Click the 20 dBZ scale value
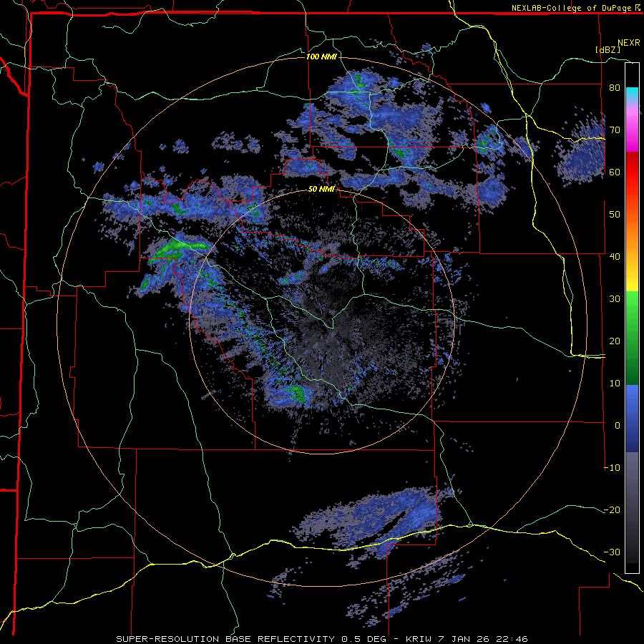Viewport: 644px width, 644px height. [615, 341]
